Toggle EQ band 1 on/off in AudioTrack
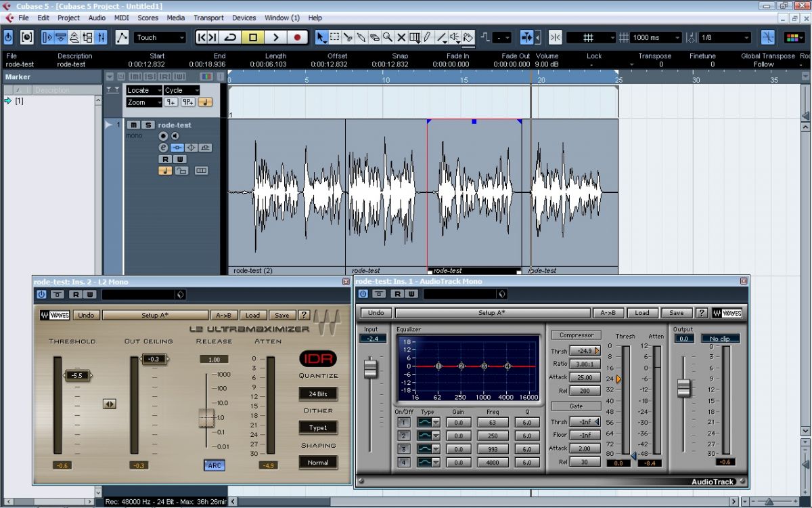 pos(403,422)
